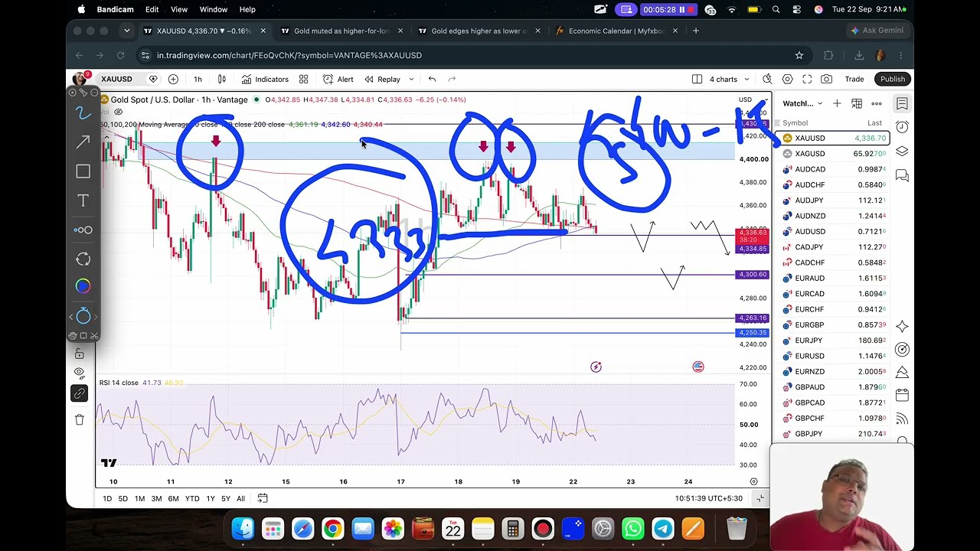Screen dimensions: 980x551
Task: Switch to Economic Calendar Myfxbook browser tab
Action: tap(616, 31)
